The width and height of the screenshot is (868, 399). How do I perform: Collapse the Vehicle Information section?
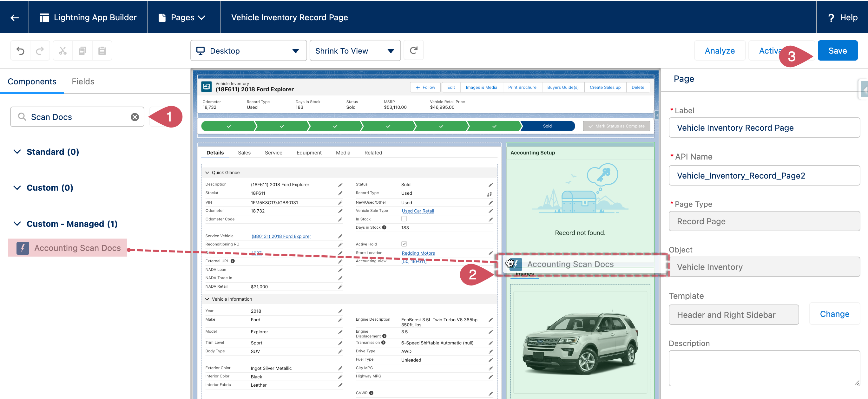click(207, 299)
